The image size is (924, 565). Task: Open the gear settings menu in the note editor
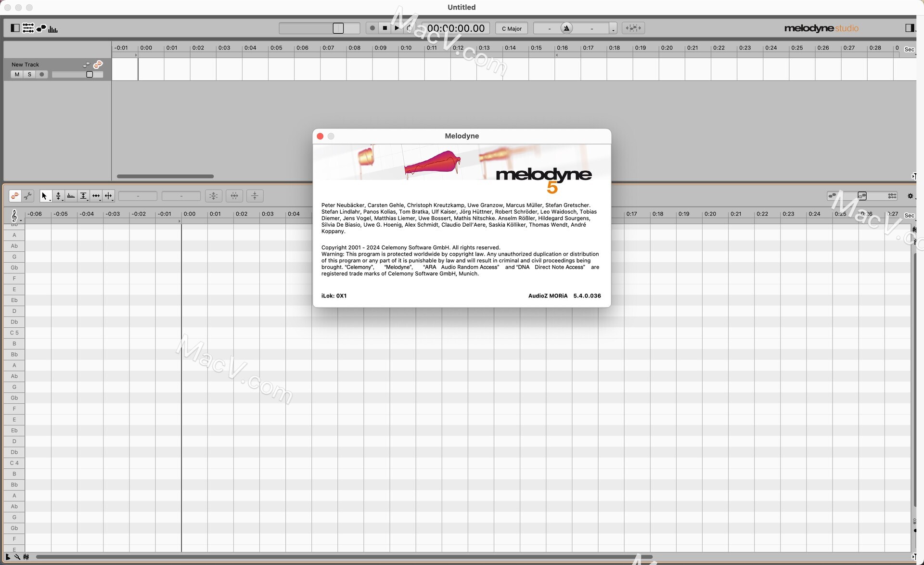click(910, 196)
